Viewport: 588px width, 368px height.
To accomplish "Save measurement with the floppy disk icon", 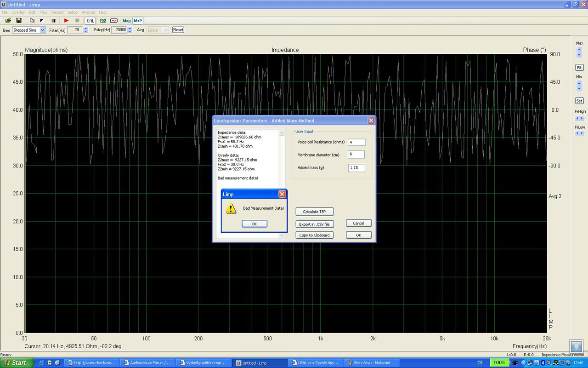I will point(19,21).
